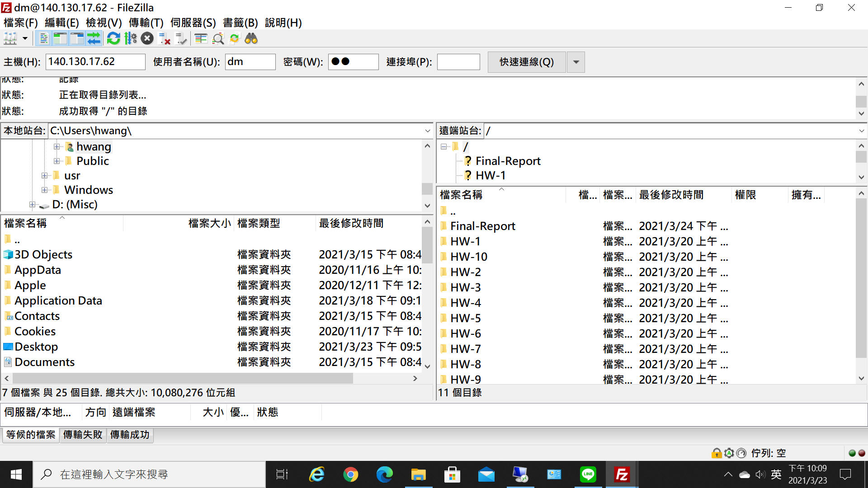The image size is (868, 488).
Task: Open the Site Manager dropdown arrow
Action: click(x=25, y=39)
